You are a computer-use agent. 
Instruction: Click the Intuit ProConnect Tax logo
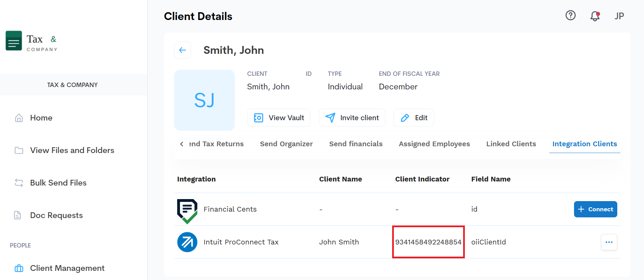[x=187, y=242]
